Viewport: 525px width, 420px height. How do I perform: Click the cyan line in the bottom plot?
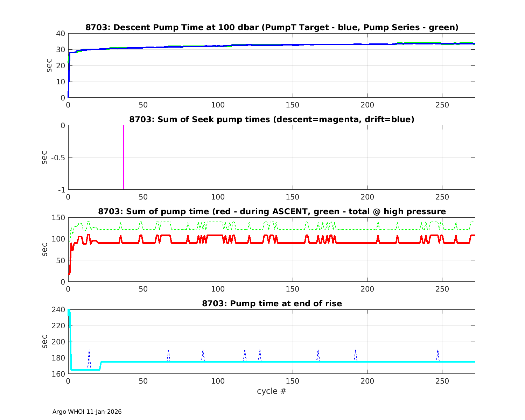coord(280,362)
